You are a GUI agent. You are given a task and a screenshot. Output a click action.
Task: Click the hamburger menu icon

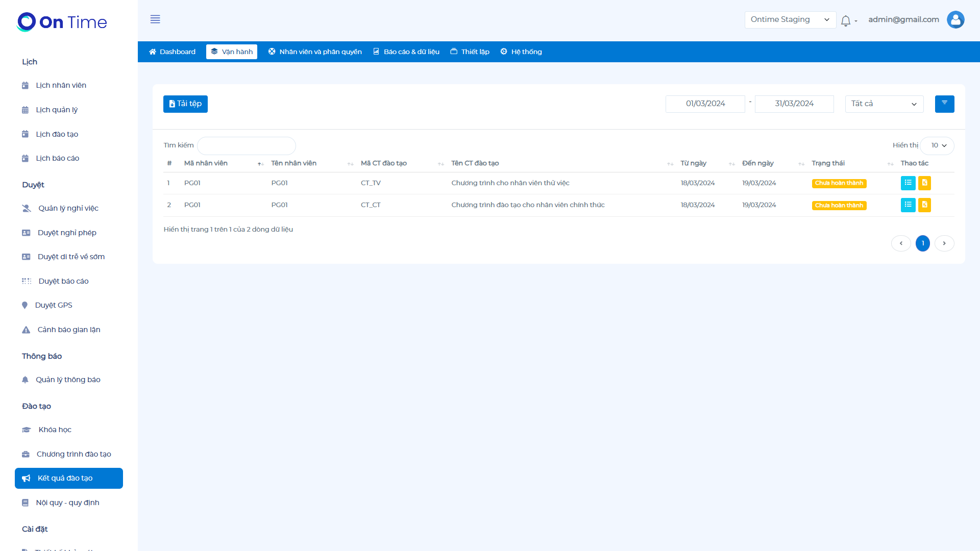tap(155, 19)
